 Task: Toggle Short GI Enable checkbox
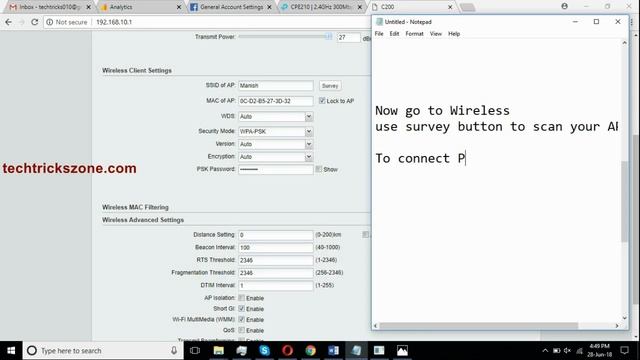242,309
